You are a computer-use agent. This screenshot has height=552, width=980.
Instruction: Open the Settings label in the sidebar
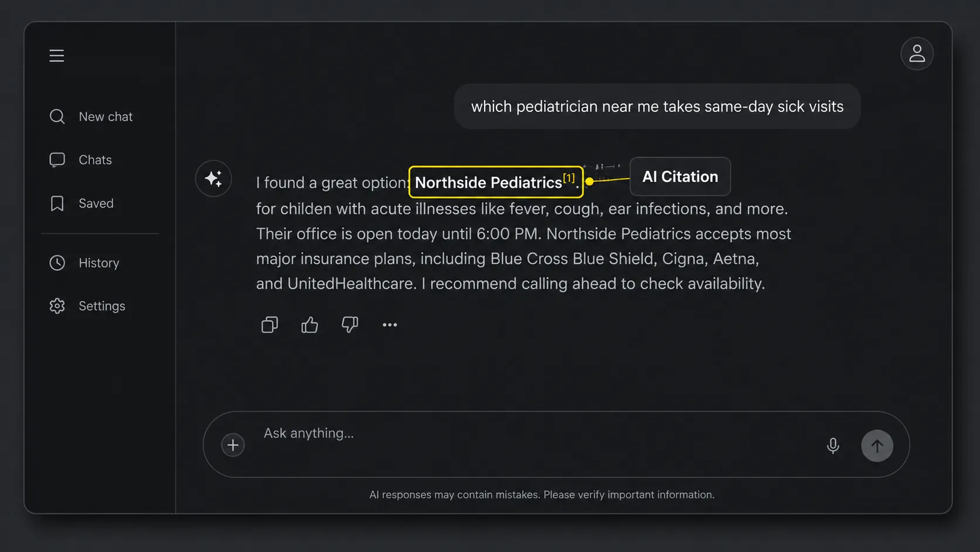(x=102, y=306)
